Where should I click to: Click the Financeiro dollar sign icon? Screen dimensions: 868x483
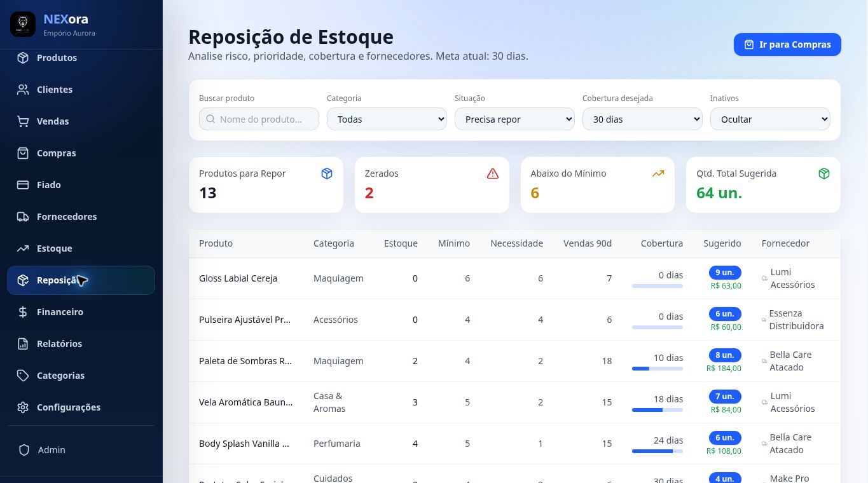[x=23, y=312]
